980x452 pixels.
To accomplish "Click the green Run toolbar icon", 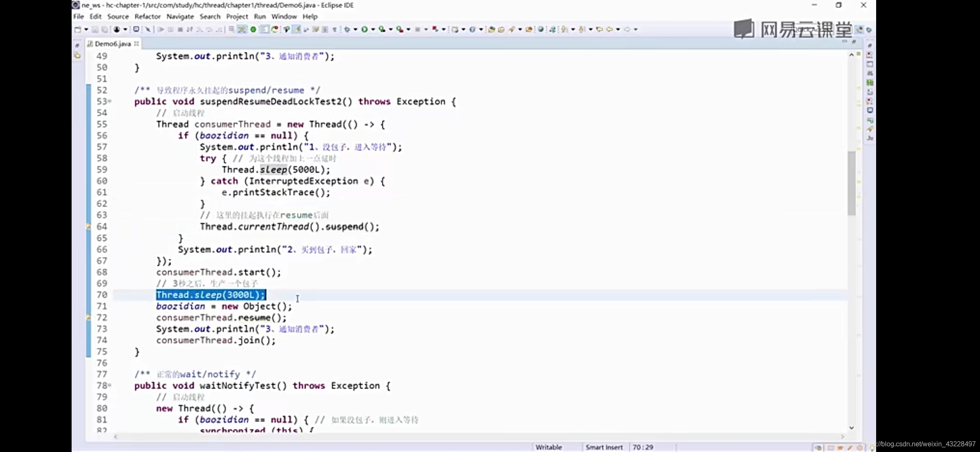I will tap(364, 29).
